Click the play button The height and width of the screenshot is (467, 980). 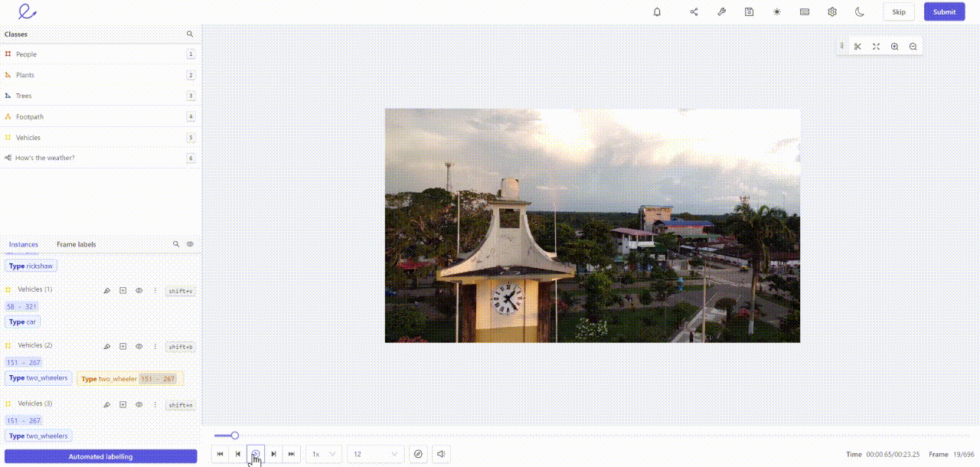pos(256,454)
